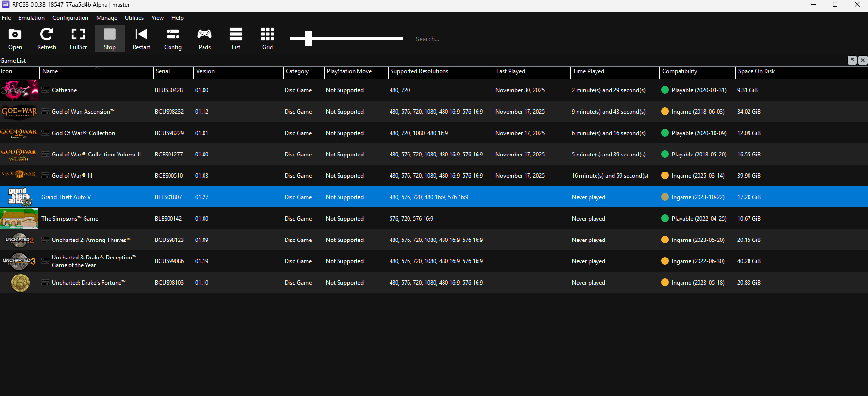Select The Simpsons™ Game name
The width and height of the screenshot is (868, 396).
(x=70, y=219)
